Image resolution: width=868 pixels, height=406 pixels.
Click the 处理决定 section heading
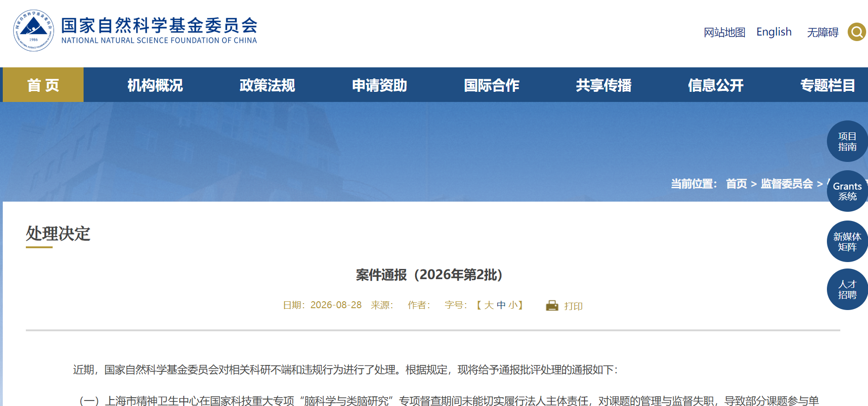point(58,233)
